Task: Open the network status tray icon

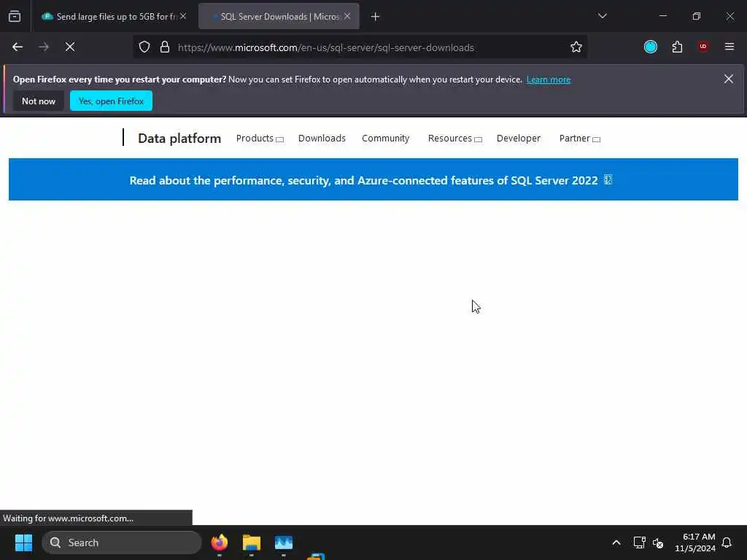Action: (x=639, y=542)
